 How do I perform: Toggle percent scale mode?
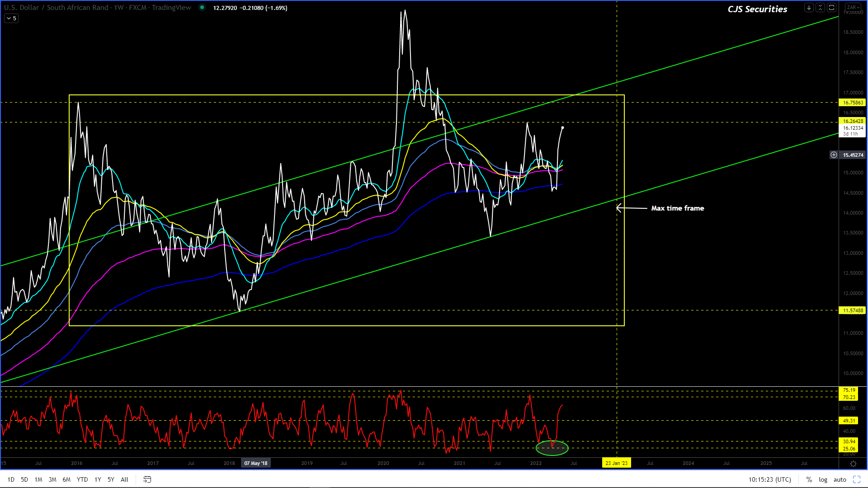click(809, 479)
